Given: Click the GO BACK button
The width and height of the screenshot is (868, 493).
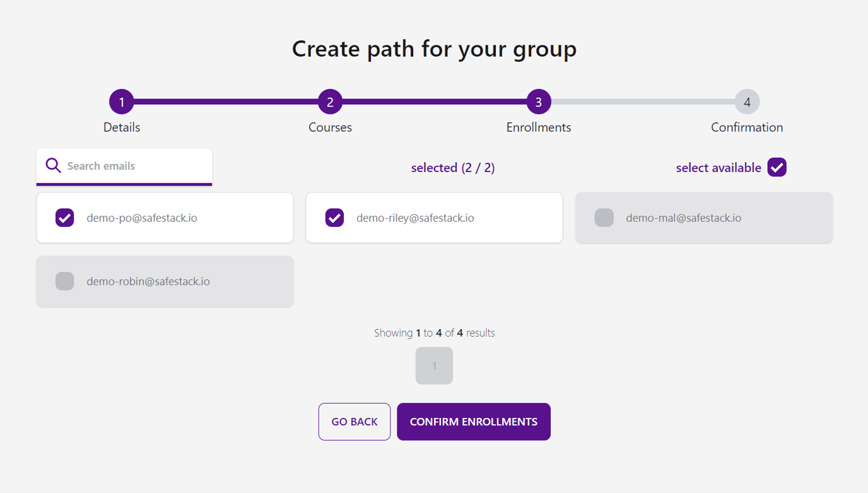Looking at the screenshot, I should 354,421.
